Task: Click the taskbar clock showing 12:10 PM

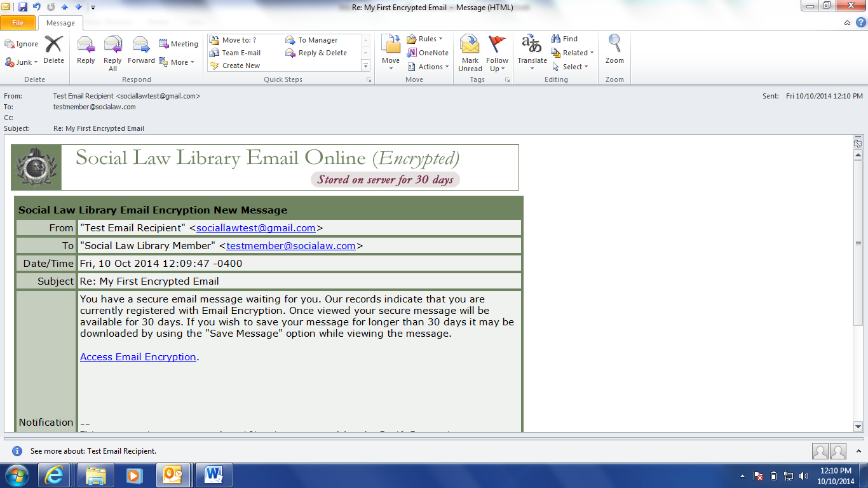Action: pyautogui.click(x=836, y=476)
